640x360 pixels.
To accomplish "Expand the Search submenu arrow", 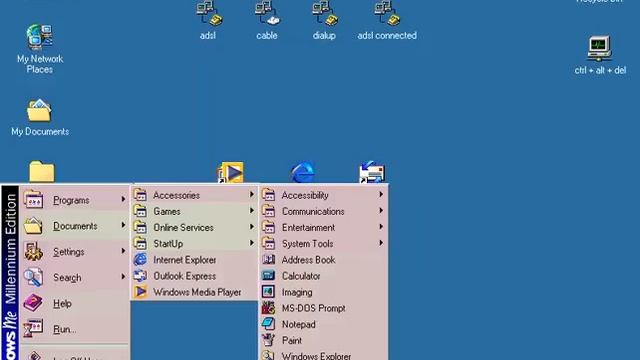I will point(123,277).
